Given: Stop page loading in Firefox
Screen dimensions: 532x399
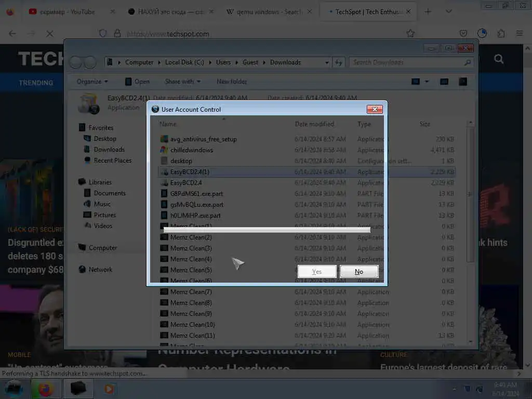Looking at the screenshot, I should click(50, 34).
